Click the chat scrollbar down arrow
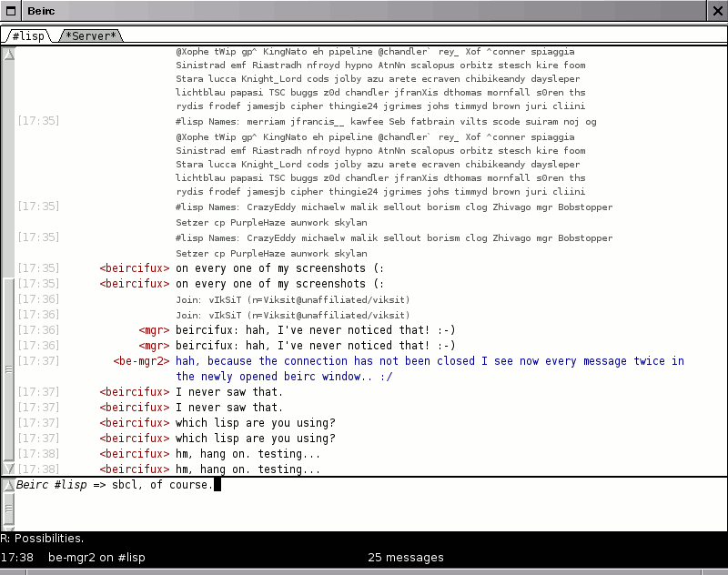 click(8, 468)
